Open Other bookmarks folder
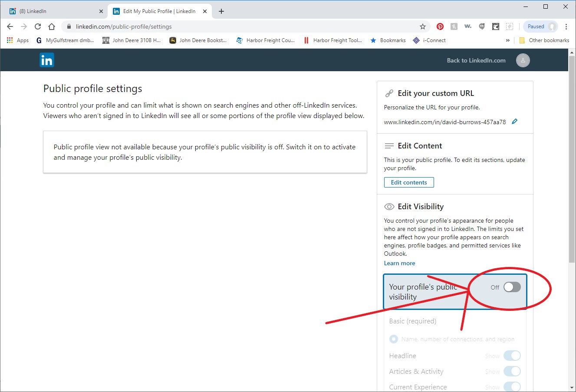The image size is (576, 392). pyautogui.click(x=544, y=40)
